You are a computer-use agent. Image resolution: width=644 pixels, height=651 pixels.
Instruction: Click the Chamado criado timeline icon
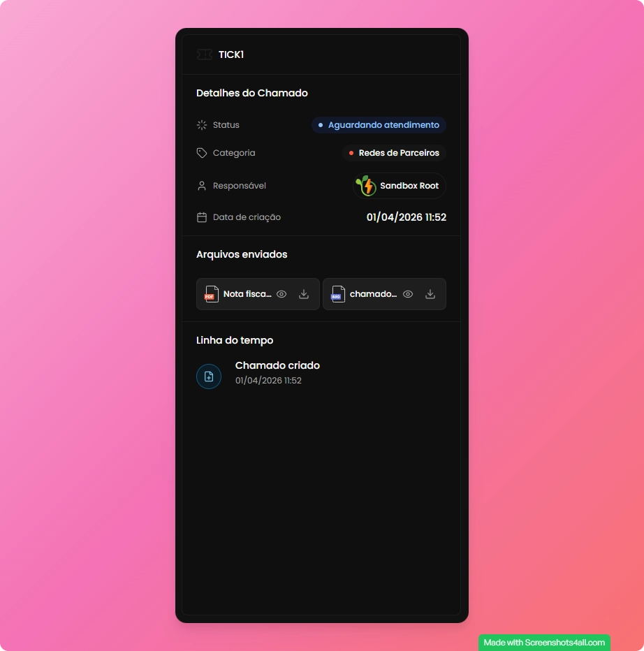click(x=209, y=376)
